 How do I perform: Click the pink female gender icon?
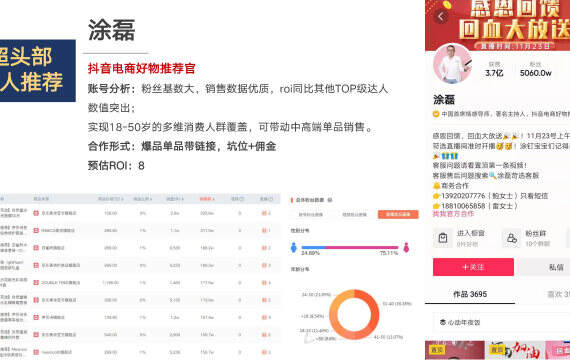(406, 247)
